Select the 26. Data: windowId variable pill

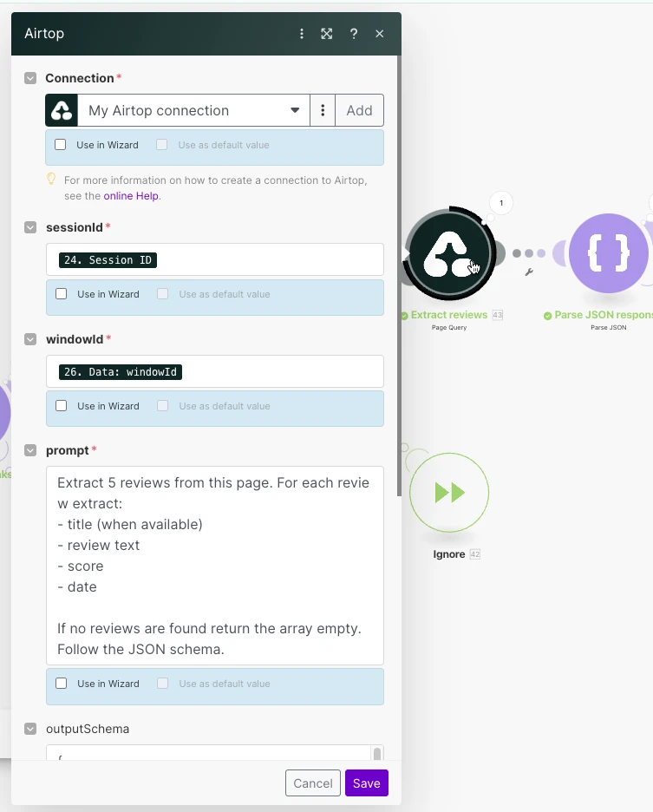pos(121,372)
